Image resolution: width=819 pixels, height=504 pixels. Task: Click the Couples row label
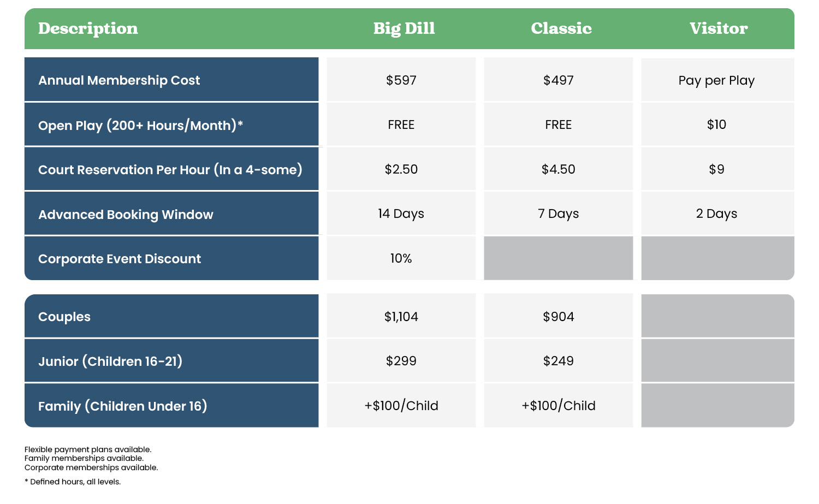pos(64,317)
